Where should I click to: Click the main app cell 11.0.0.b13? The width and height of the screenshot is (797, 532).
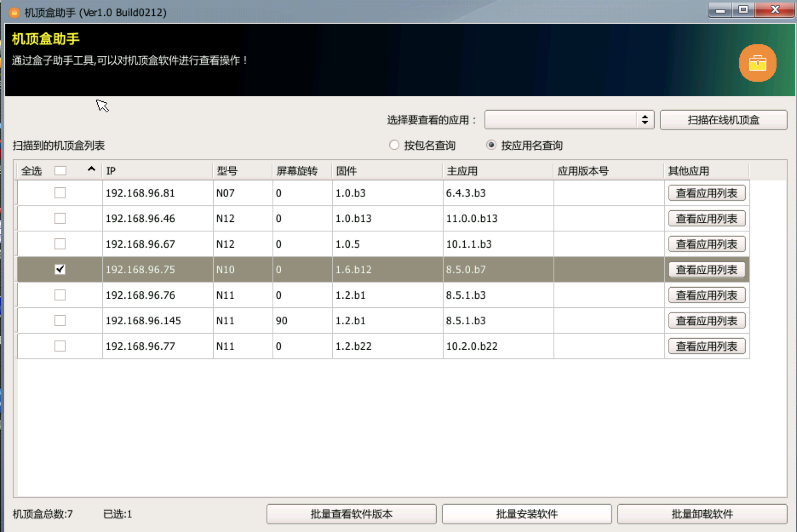point(498,218)
